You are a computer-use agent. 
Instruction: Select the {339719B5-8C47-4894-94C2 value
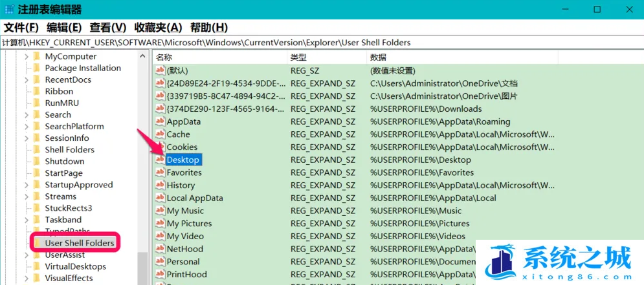coord(226,96)
